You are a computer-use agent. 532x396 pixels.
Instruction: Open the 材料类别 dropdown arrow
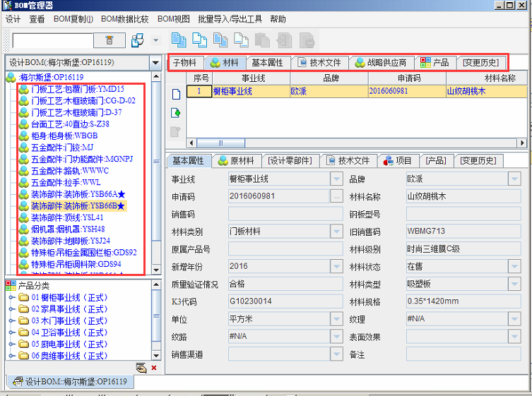click(336, 231)
